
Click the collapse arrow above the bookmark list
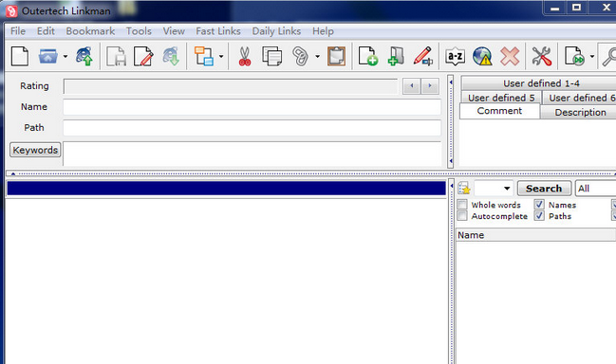pyautogui.click(x=13, y=173)
